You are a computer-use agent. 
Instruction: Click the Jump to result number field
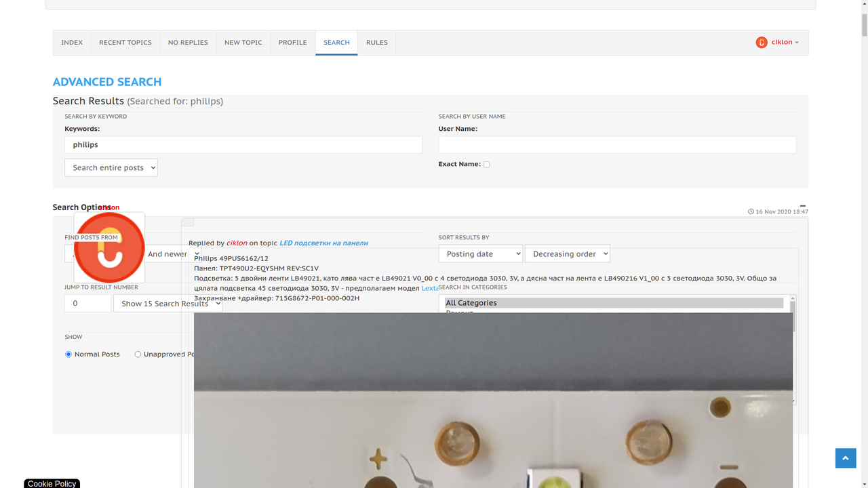point(87,304)
